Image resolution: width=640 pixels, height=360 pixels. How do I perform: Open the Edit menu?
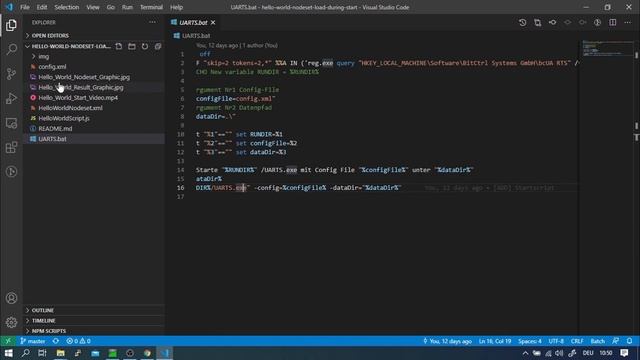tap(42, 7)
